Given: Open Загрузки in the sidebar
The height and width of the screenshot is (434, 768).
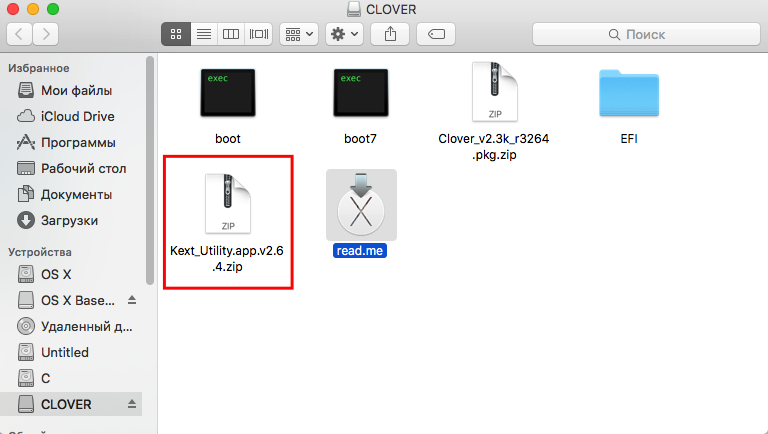Looking at the screenshot, I should pyautogui.click(x=69, y=220).
